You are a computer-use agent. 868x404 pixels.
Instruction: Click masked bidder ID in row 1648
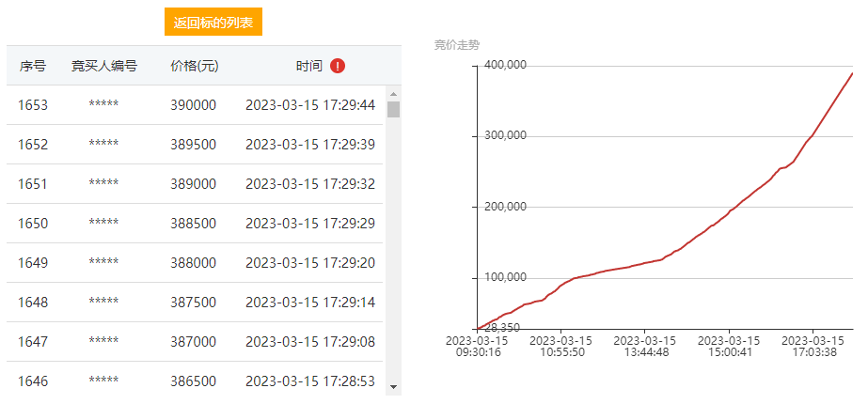(x=103, y=302)
